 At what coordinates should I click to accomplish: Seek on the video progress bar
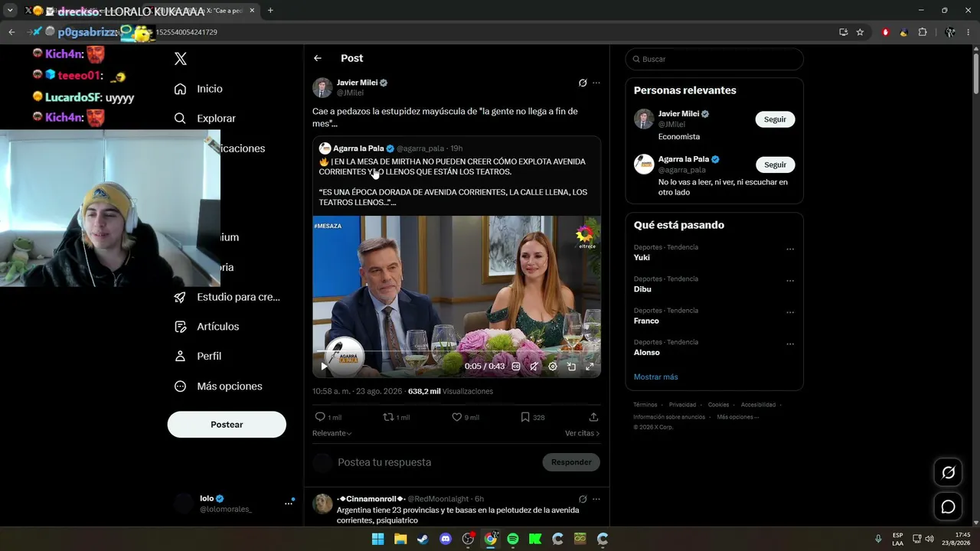tap(456, 352)
